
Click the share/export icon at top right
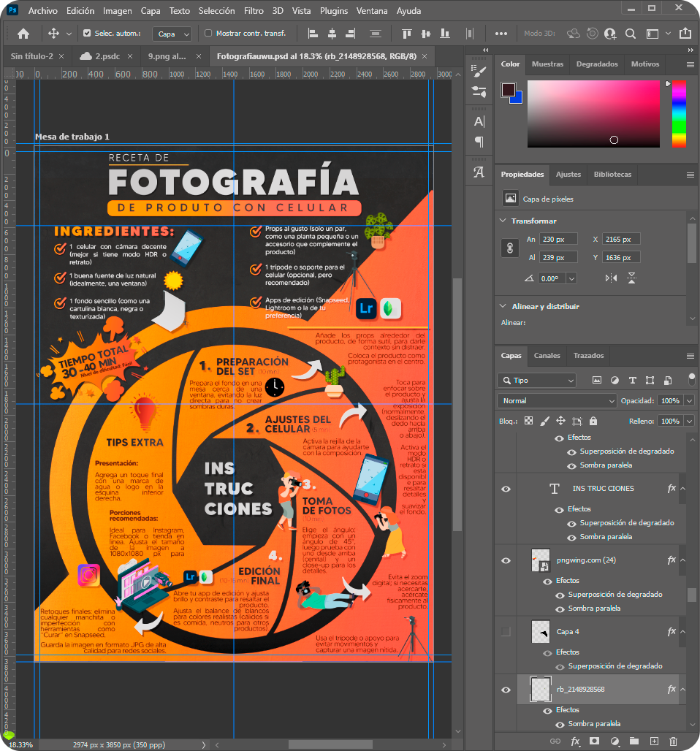tap(685, 34)
